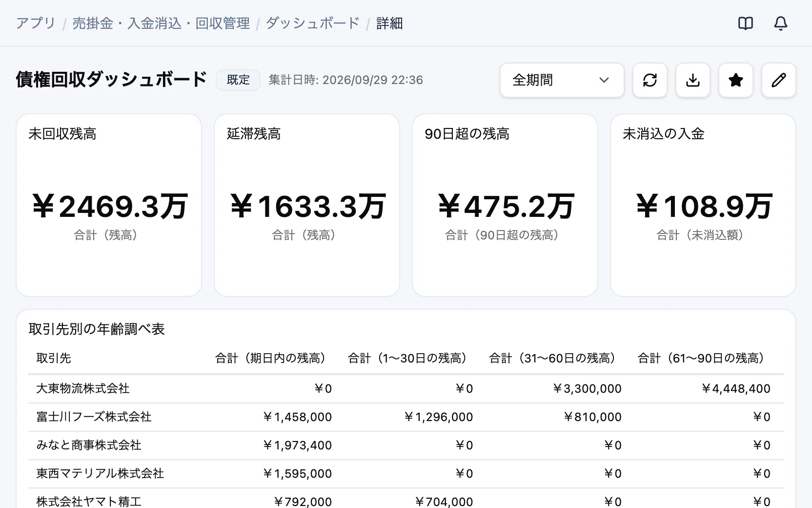The image size is (812, 508).
Task: Go to 売掛金・入金消込・回収管理 breadcrumb
Action: pyautogui.click(x=161, y=23)
